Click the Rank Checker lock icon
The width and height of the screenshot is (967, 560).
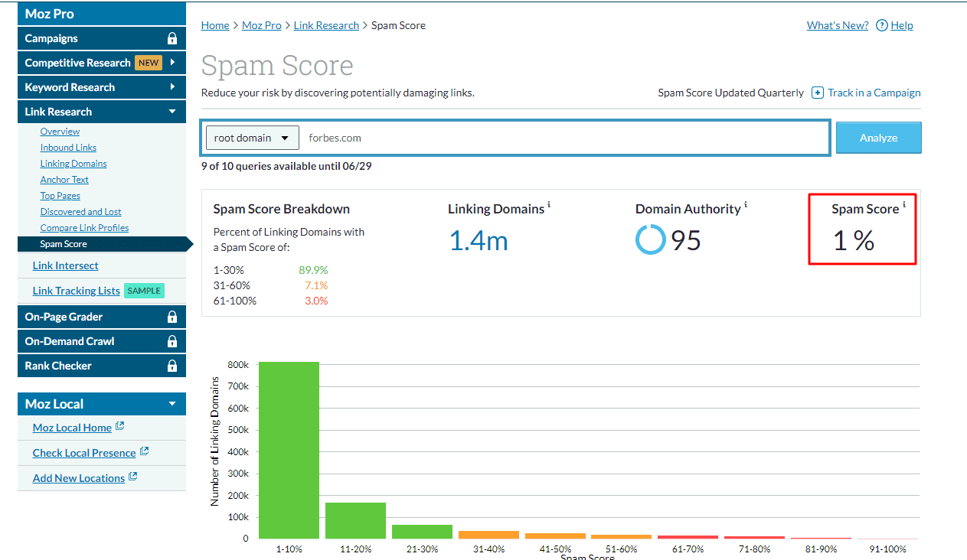point(172,366)
